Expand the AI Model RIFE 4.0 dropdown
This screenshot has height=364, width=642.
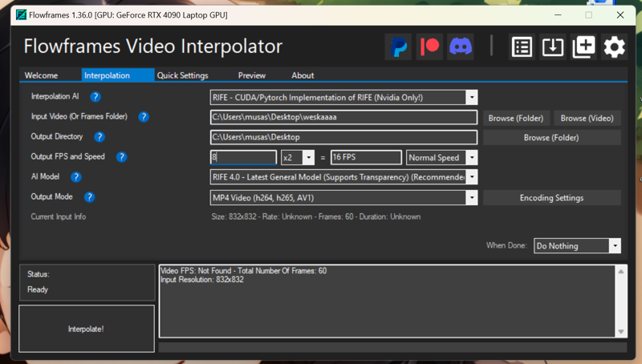[x=472, y=177]
